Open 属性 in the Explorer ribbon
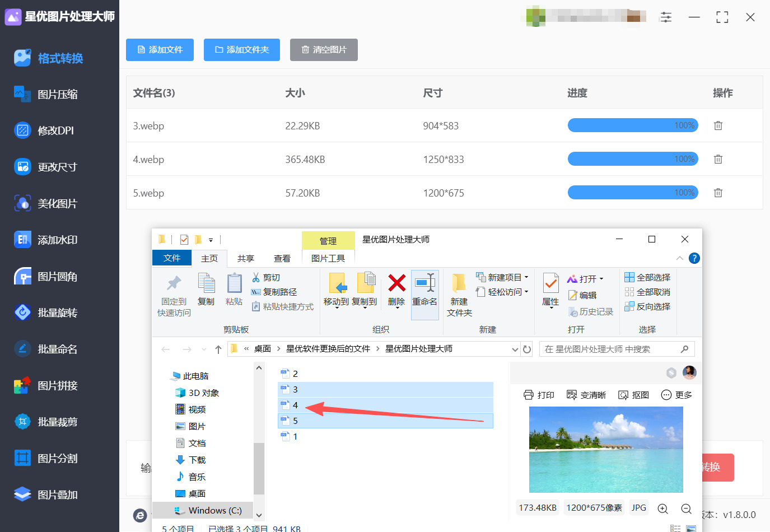This screenshot has height=532, width=770. click(x=550, y=290)
